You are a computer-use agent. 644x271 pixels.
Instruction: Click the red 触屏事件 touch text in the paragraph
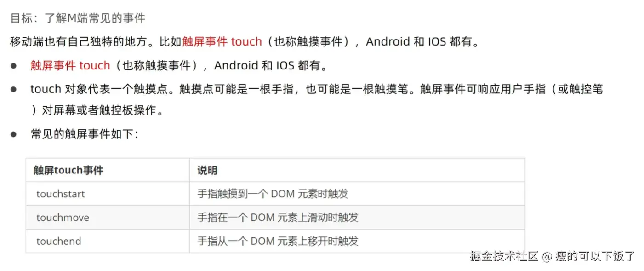[222, 41]
